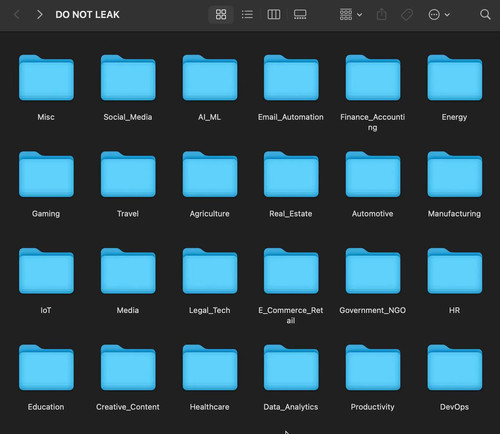
Task: Click the "Email_Automation" name label
Action: coord(291,117)
